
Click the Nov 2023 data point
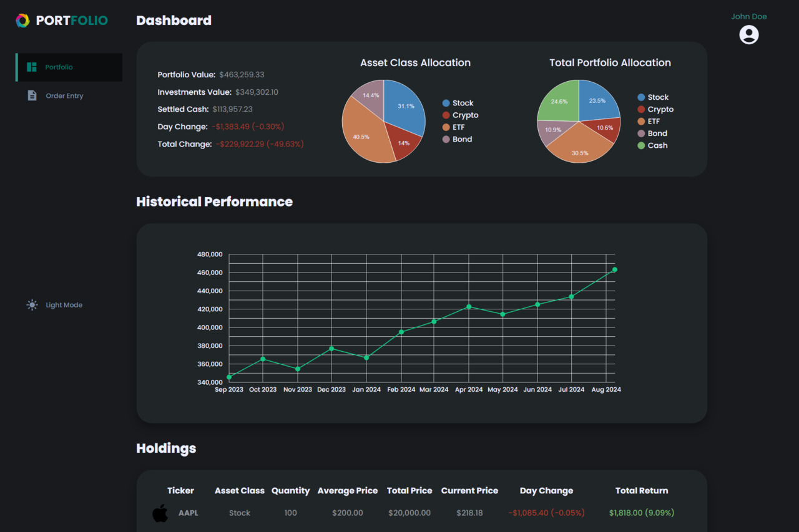[x=298, y=369]
